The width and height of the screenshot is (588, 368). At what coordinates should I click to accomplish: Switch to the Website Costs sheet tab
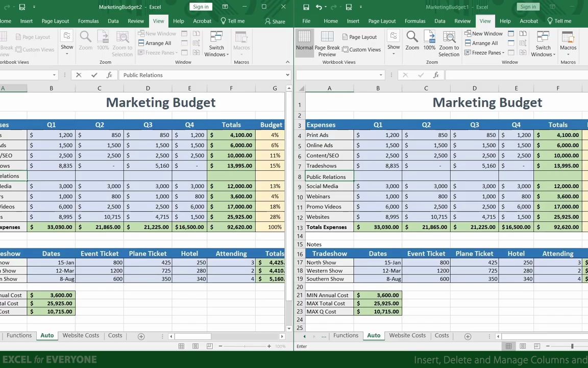pos(407,335)
